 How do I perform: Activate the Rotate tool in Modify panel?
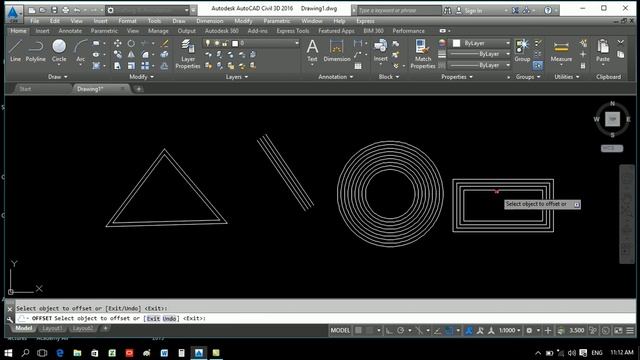pos(131,43)
